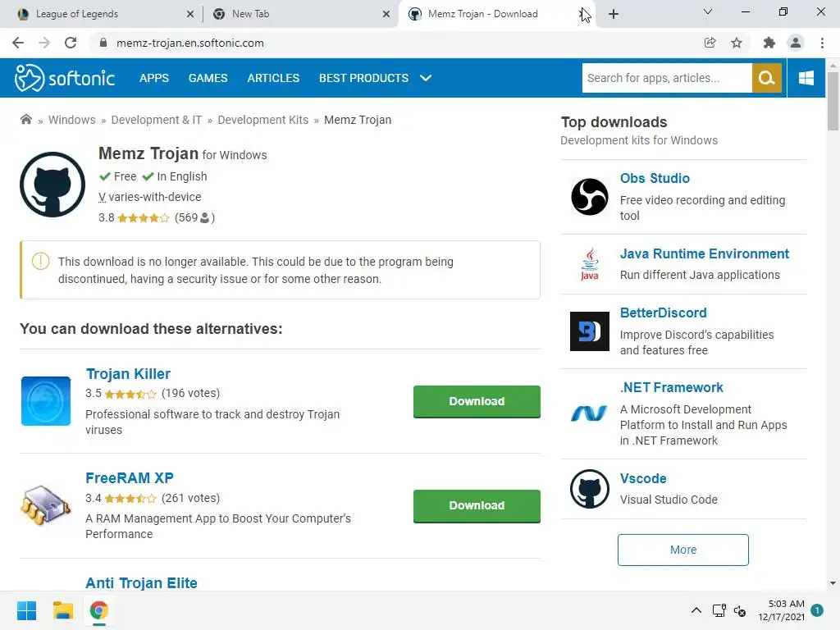Open Chrome three-dot menu
The width and height of the screenshot is (840, 630).
822,43
